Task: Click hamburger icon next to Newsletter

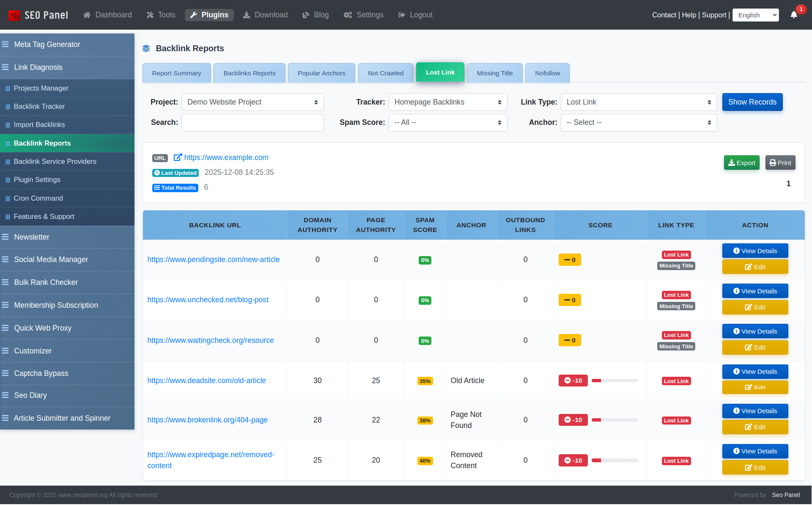Action: (x=5, y=237)
